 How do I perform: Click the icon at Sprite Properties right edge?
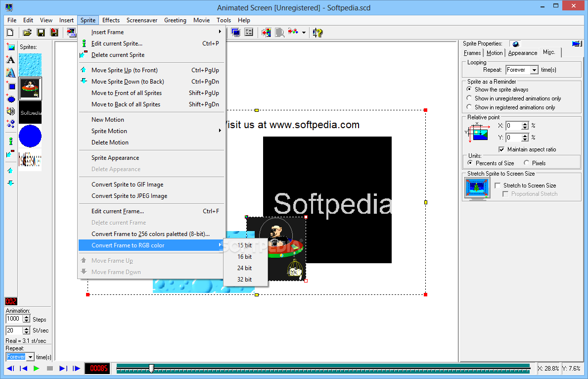(x=577, y=44)
